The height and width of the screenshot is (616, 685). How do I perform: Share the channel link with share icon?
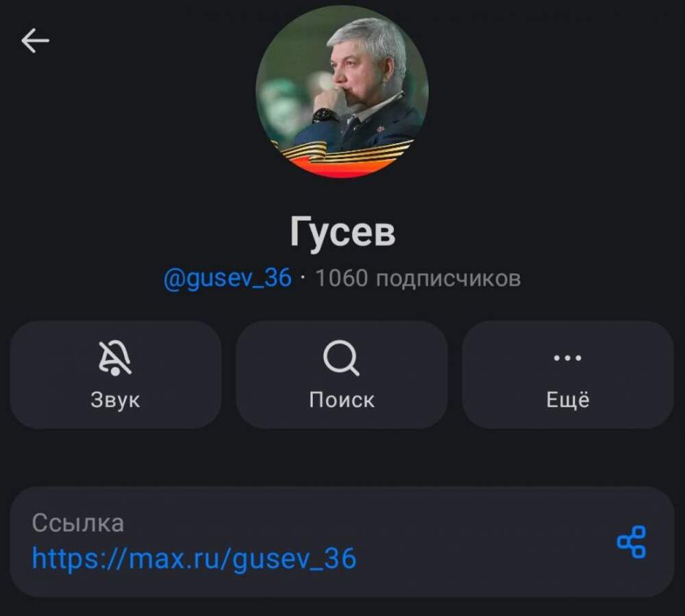[x=632, y=542]
